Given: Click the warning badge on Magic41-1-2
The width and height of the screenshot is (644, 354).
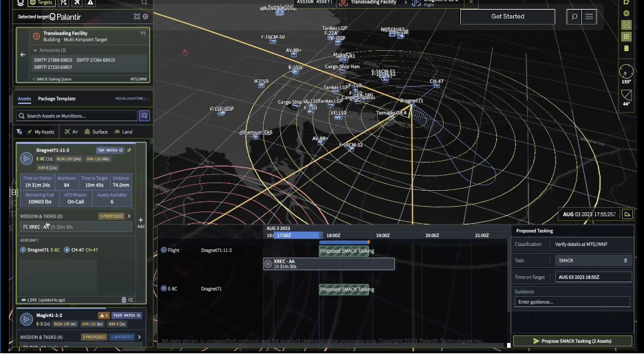Looking at the screenshot, I should click(103, 315).
